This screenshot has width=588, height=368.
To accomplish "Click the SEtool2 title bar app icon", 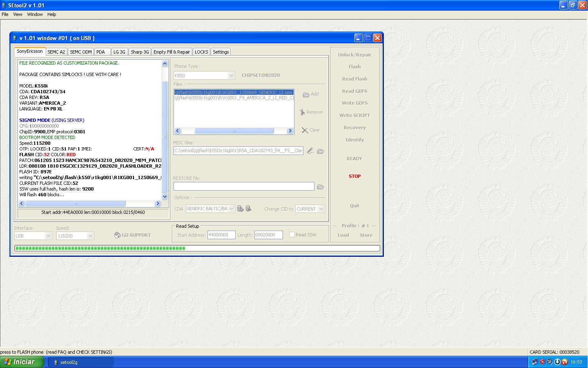I will [4, 5].
